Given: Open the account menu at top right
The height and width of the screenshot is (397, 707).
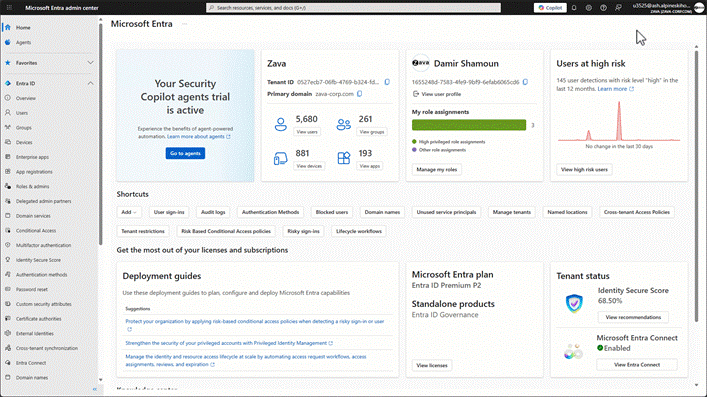Looking at the screenshot, I should 668,8.
